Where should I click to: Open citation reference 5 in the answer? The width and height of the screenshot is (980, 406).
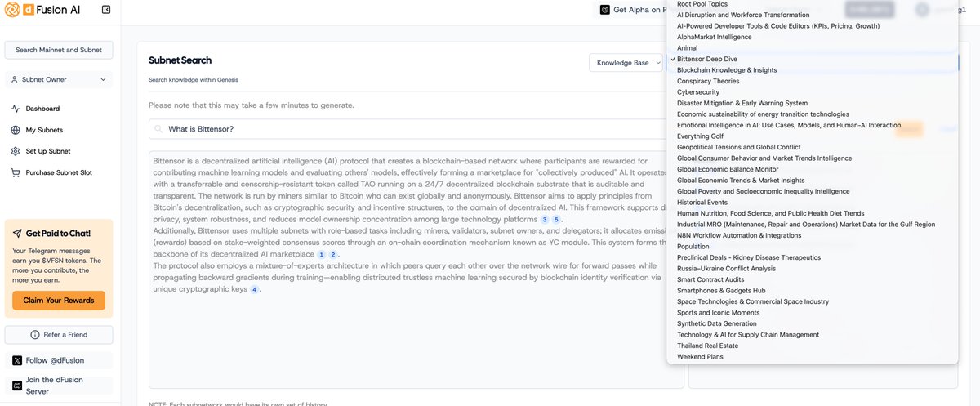(x=556, y=220)
